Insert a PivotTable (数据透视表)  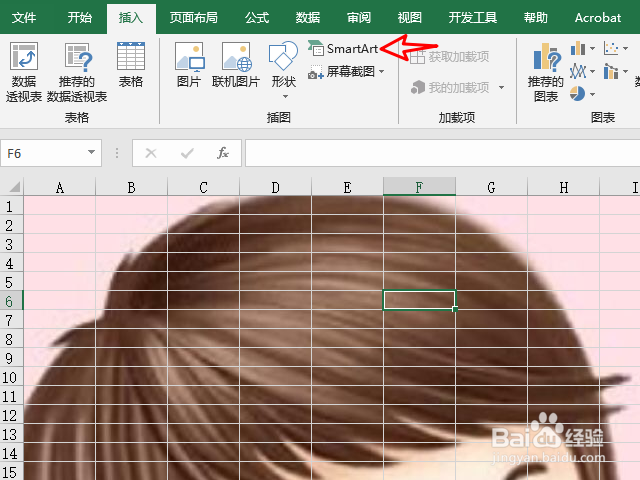(x=24, y=71)
